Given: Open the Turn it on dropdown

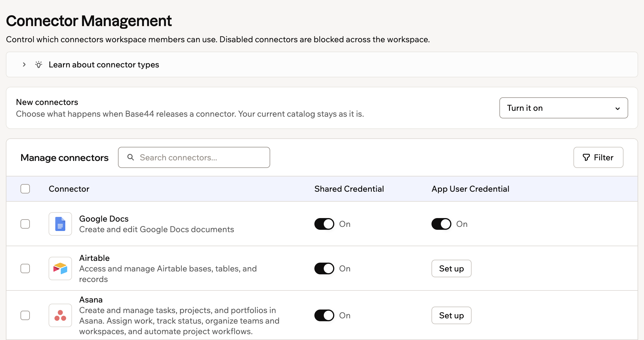Looking at the screenshot, I should click(563, 108).
